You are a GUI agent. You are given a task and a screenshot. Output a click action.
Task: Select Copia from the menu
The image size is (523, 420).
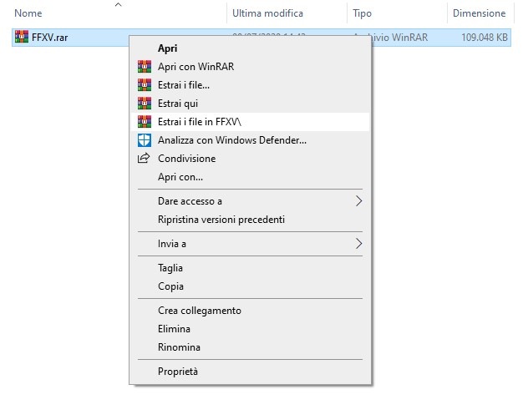[x=250, y=286]
